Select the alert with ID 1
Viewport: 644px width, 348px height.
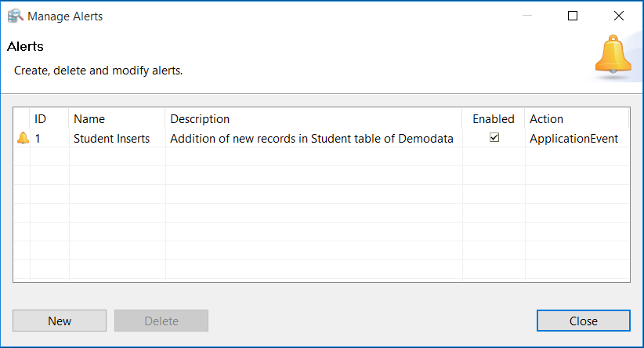(x=38, y=139)
